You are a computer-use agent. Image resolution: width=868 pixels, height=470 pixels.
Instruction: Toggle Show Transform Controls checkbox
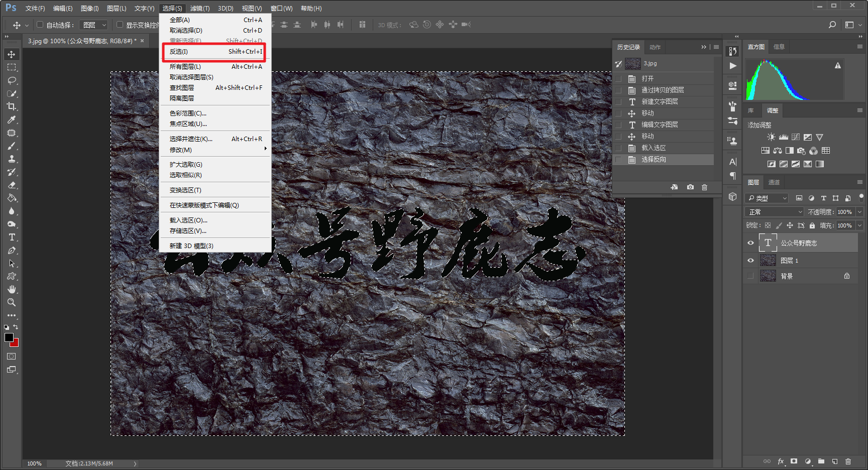click(120, 24)
